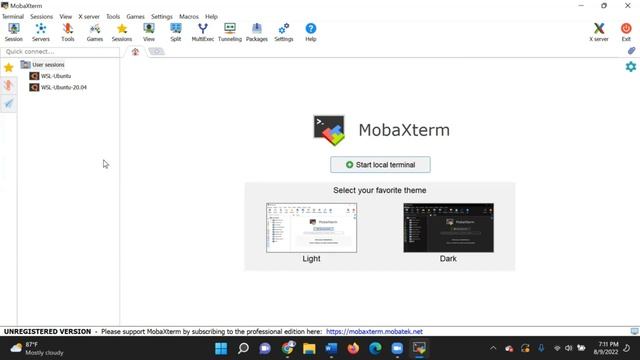Viewport: 640px width, 360px height.
Task: Switch to the Home tab
Action: tap(136, 51)
